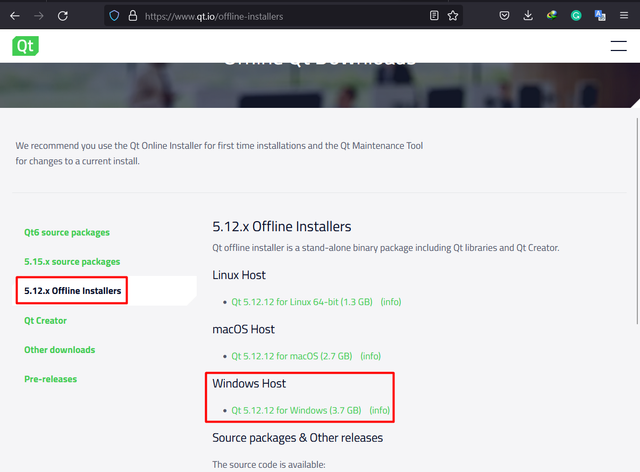Image resolution: width=640 pixels, height=472 pixels.
Task: Open info link for Linux installer
Action: [x=391, y=302]
